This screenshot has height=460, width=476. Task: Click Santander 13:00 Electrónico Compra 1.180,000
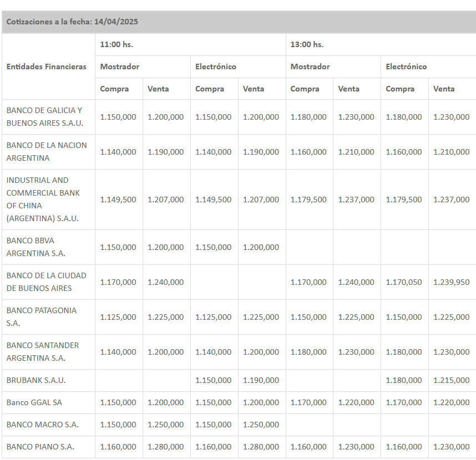click(x=404, y=352)
